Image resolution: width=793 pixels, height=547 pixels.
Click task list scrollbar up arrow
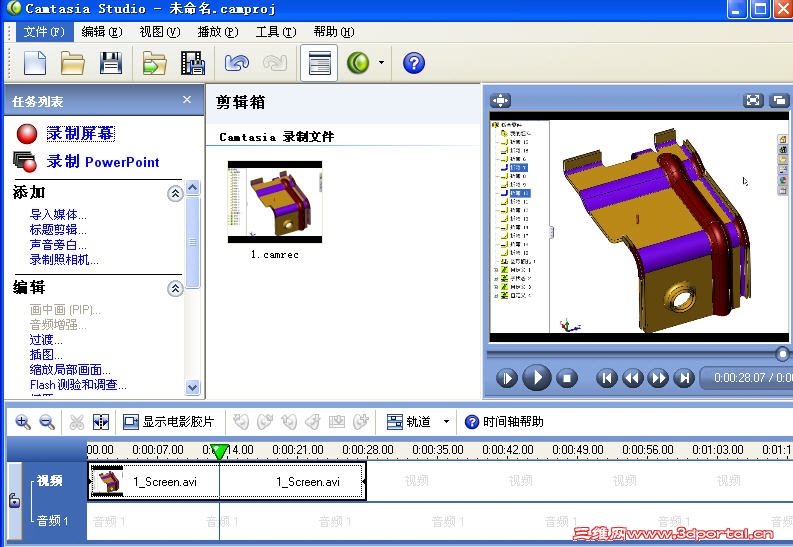(x=192, y=188)
